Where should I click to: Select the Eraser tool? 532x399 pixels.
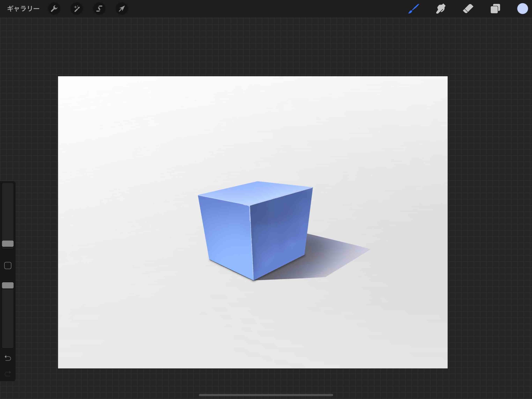pos(468,9)
